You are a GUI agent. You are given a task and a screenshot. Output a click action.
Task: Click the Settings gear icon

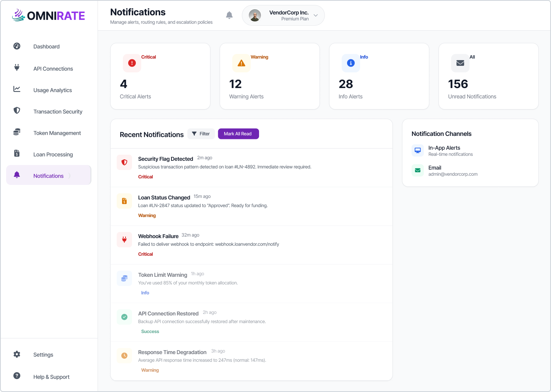[x=17, y=354]
